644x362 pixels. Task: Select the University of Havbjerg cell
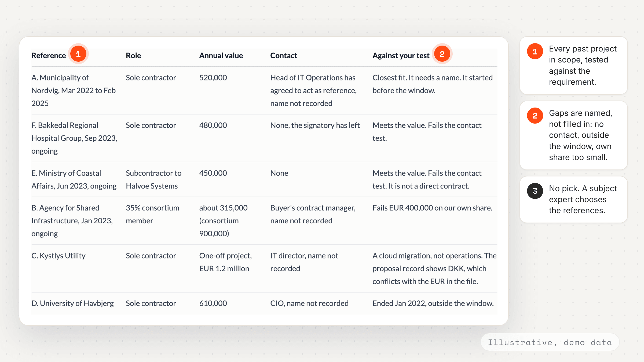72,303
